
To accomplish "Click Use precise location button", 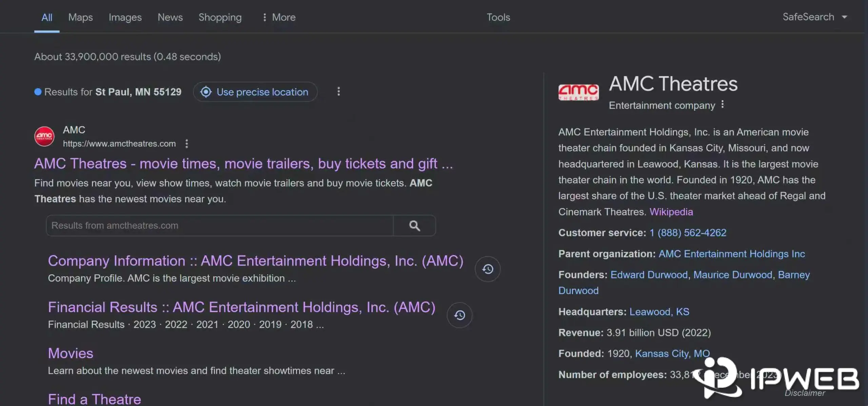I will pos(255,92).
